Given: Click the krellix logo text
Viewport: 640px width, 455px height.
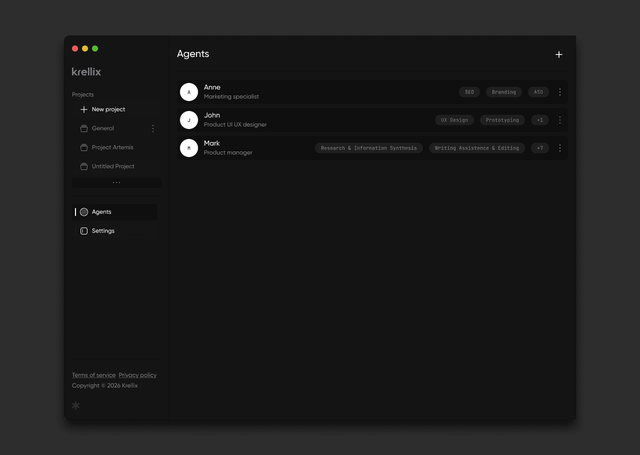Looking at the screenshot, I should pos(86,72).
